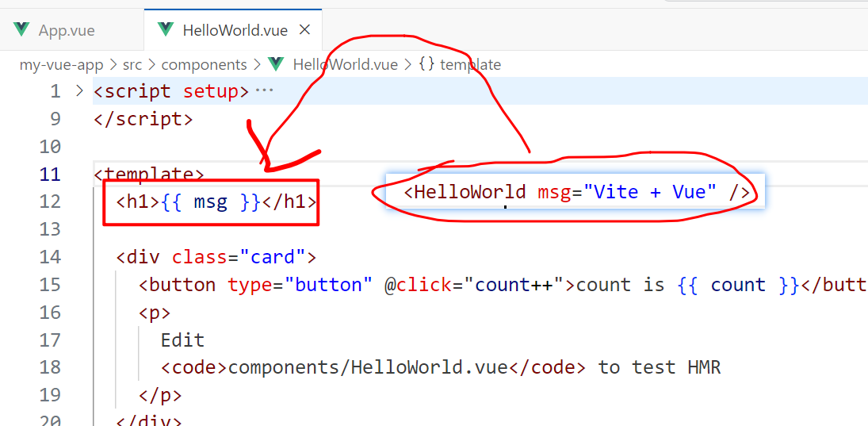
Task: Expand the folded script setup block
Action: [x=79, y=91]
